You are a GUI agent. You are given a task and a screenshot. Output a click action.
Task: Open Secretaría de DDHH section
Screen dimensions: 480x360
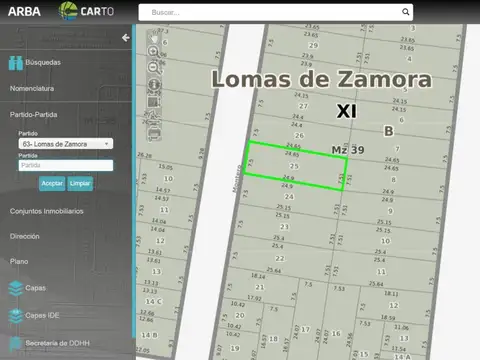point(58,343)
